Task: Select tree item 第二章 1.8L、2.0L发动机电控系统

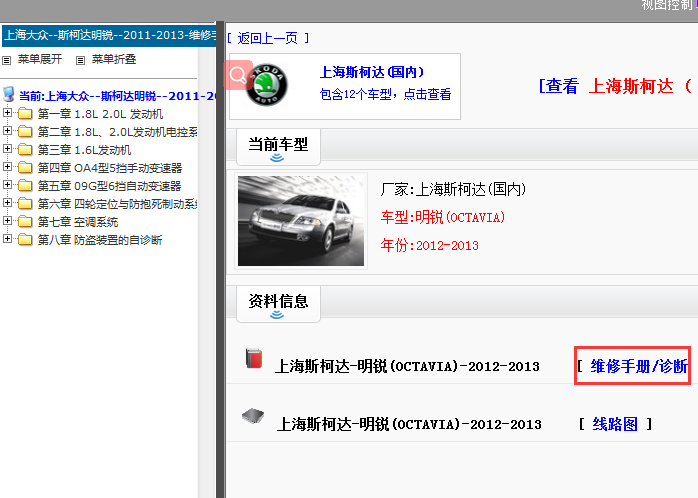Action: point(118,132)
